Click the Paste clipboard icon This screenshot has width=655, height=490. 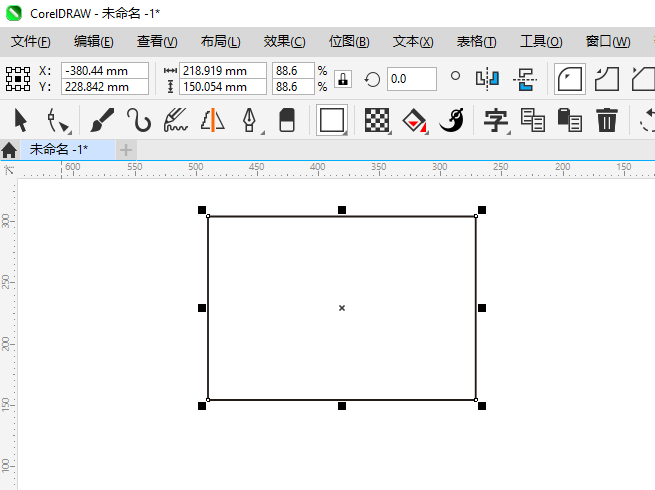click(x=569, y=120)
